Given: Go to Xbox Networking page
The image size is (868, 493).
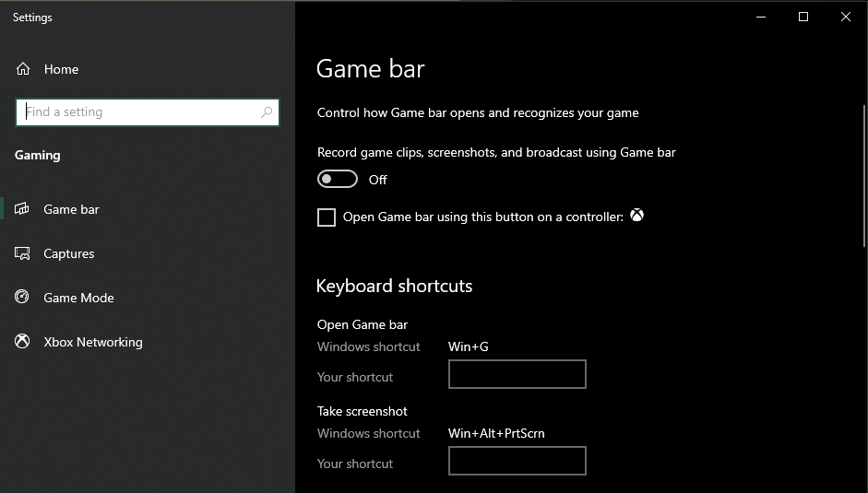Looking at the screenshot, I should 92,342.
